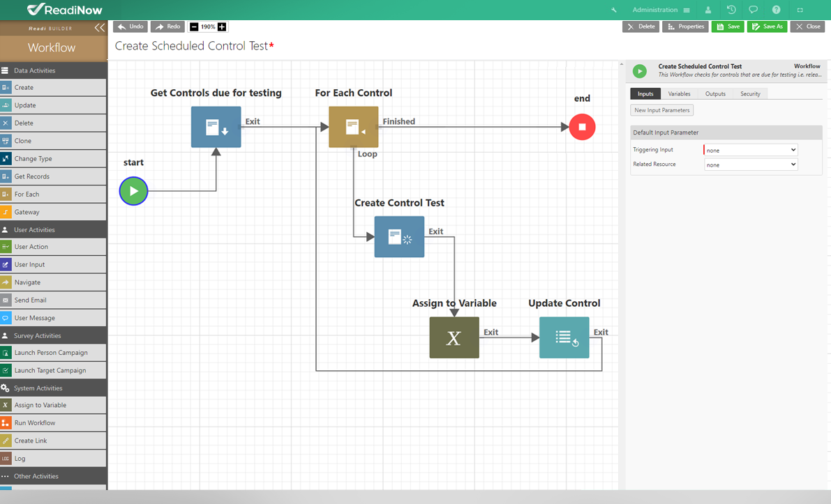Click the green start node on canvas
Screen dimensions: 831x504
[x=133, y=191]
